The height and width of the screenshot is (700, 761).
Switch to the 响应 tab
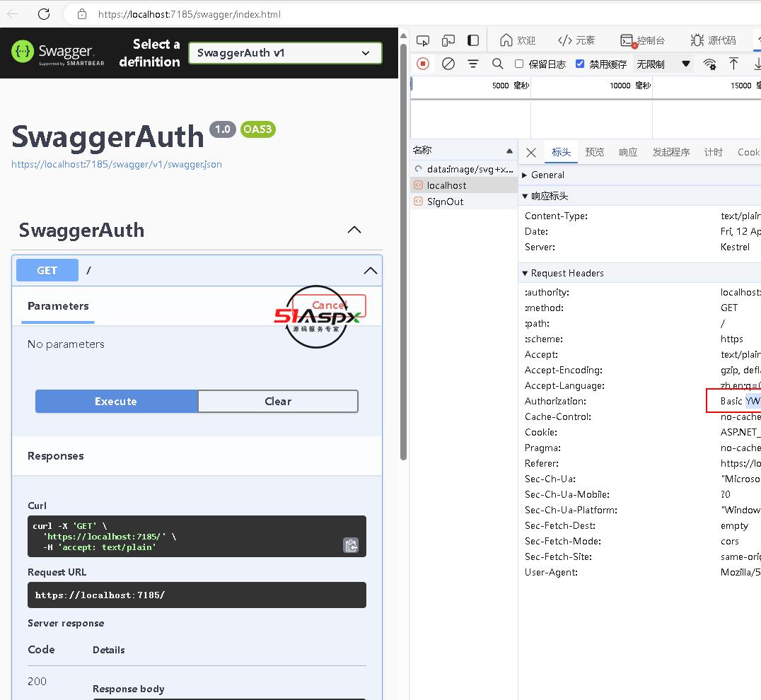627,152
